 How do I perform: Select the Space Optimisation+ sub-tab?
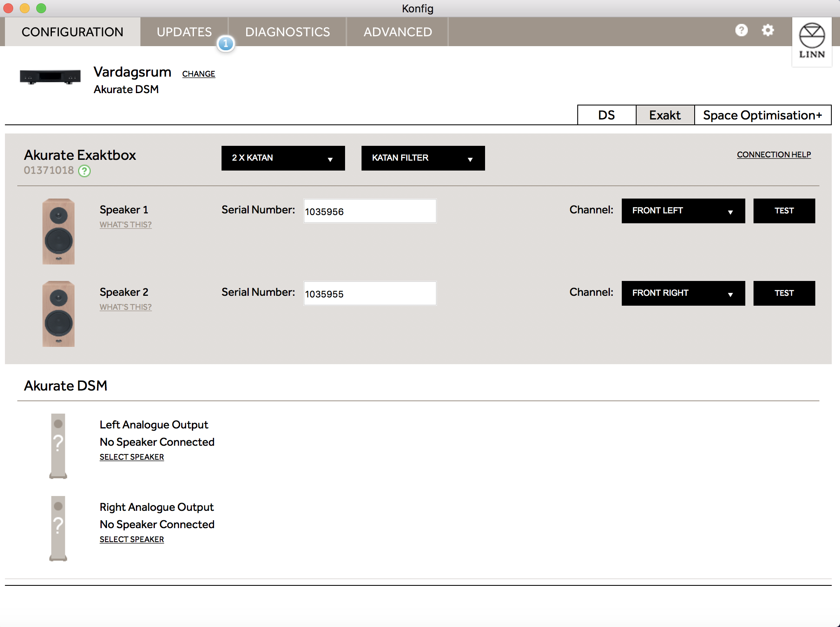coord(763,115)
